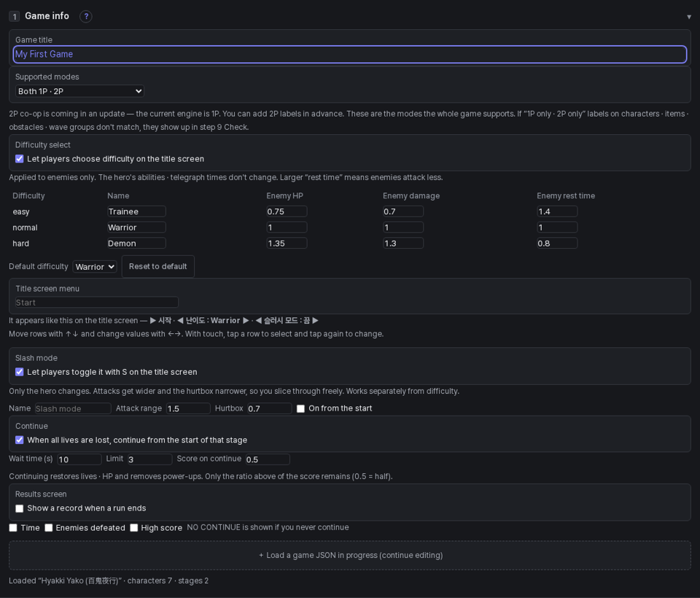Edit easy Enemy damage value 0.7
The height and width of the screenshot is (598, 700).
pos(403,211)
